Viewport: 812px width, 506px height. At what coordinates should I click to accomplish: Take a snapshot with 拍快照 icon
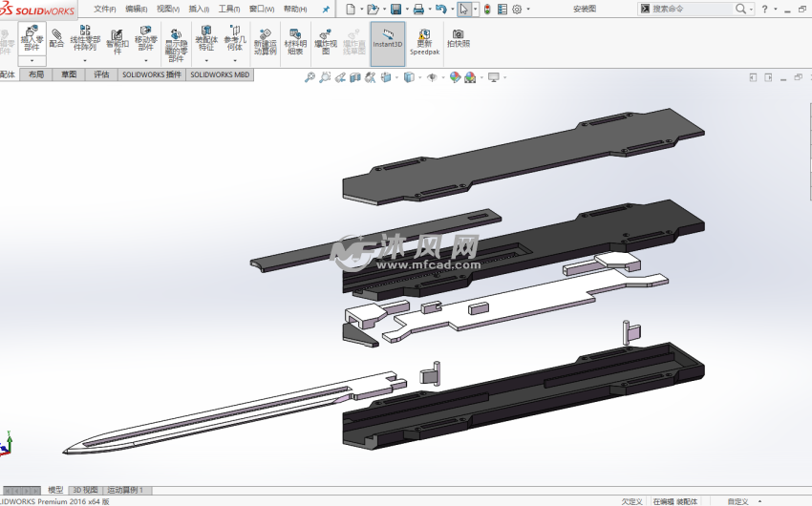pos(459,38)
